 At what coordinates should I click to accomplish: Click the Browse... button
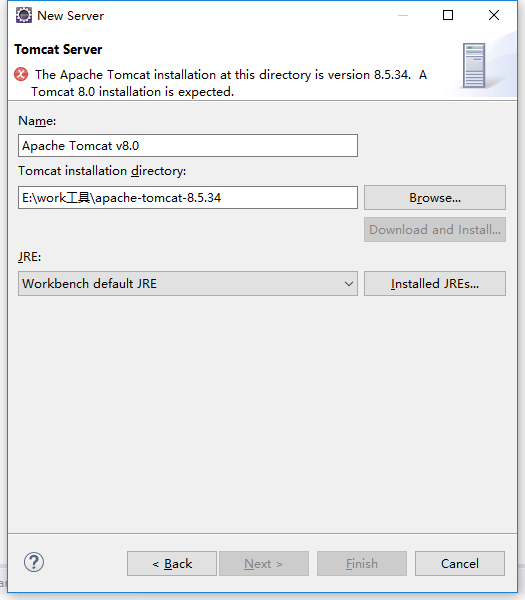pyautogui.click(x=435, y=197)
